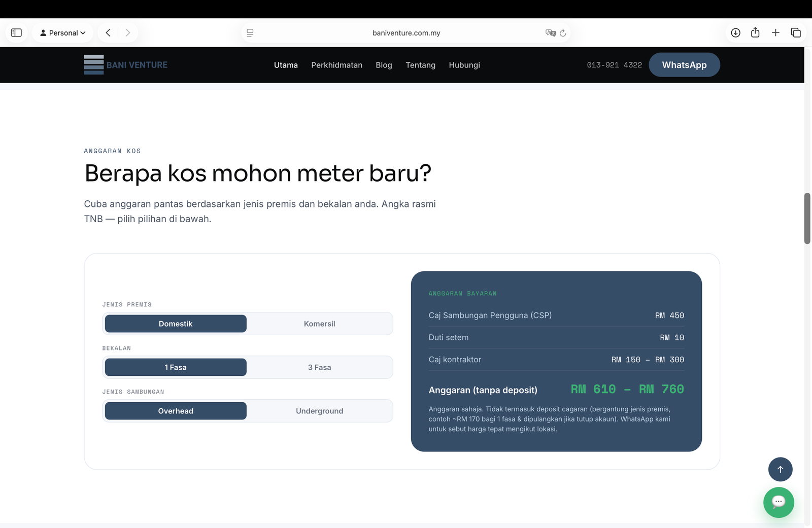This screenshot has width=812, height=528.
Task: Toggle the Safari sidebar icon
Action: 16,32
